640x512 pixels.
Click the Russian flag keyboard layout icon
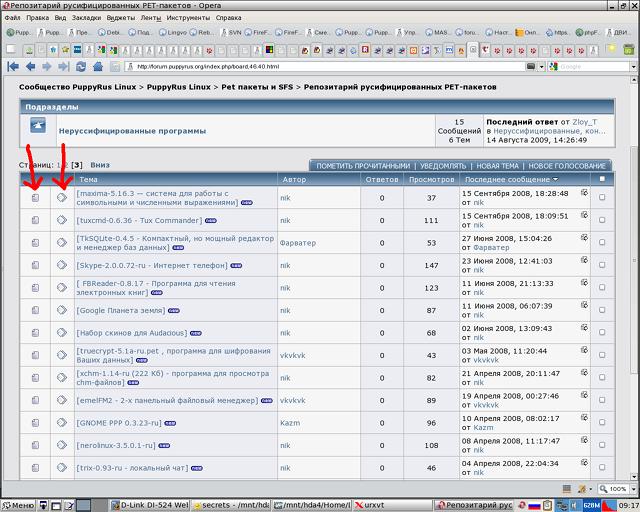coord(533,505)
